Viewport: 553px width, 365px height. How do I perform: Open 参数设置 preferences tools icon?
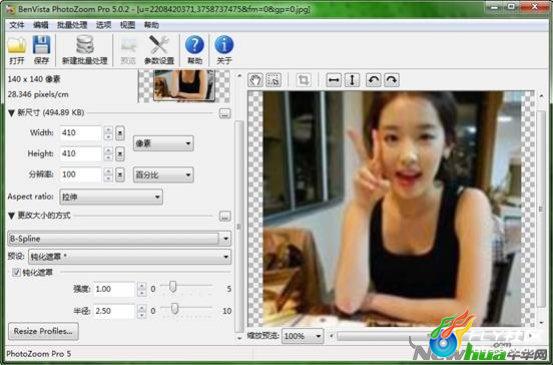(x=159, y=44)
